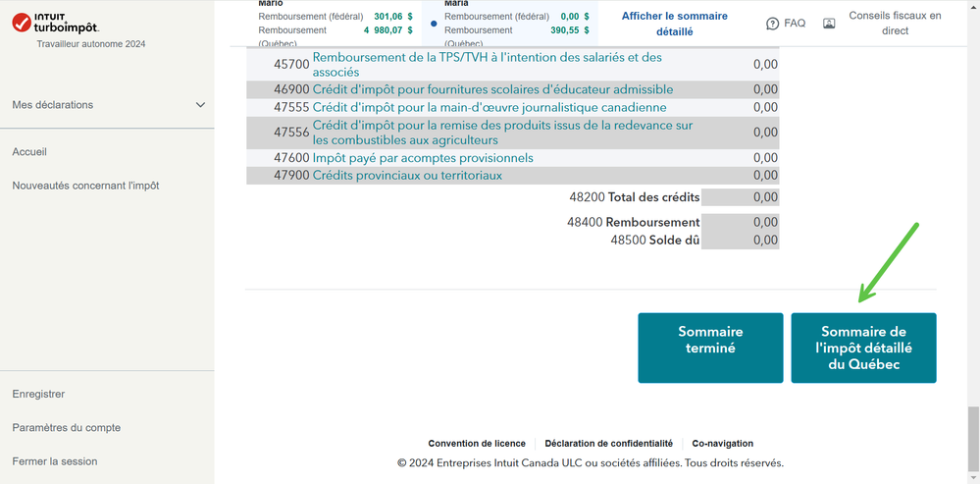Click the 48200 Total des crédits value
Image resolution: width=980 pixels, height=484 pixels.
point(740,197)
